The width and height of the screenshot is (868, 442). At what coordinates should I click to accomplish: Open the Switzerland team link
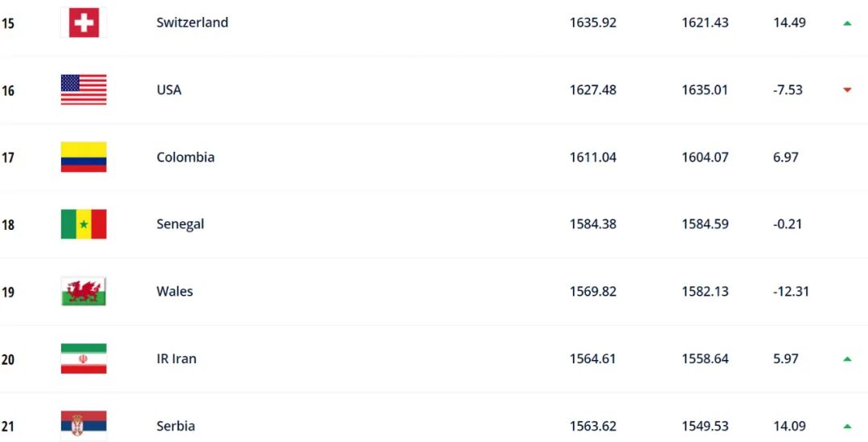pyautogui.click(x=192, y=23)
